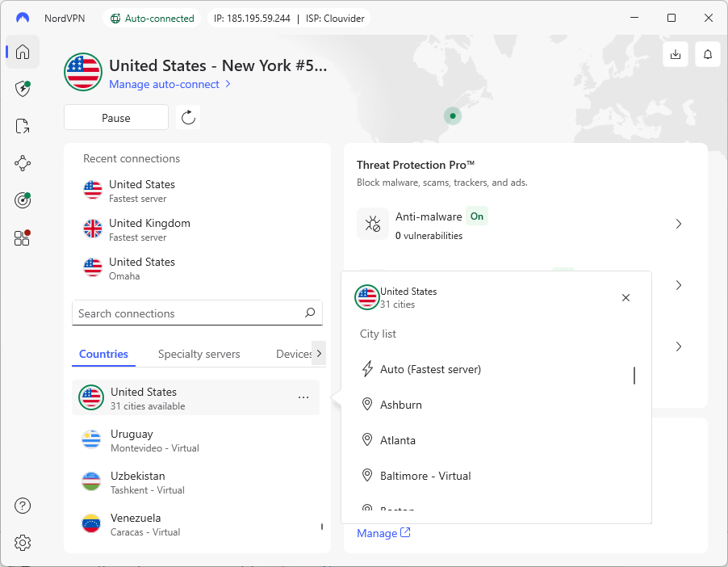Click the location pin beside Ashburn
This screenshot has height=567, width=728.
click(367, 405)
